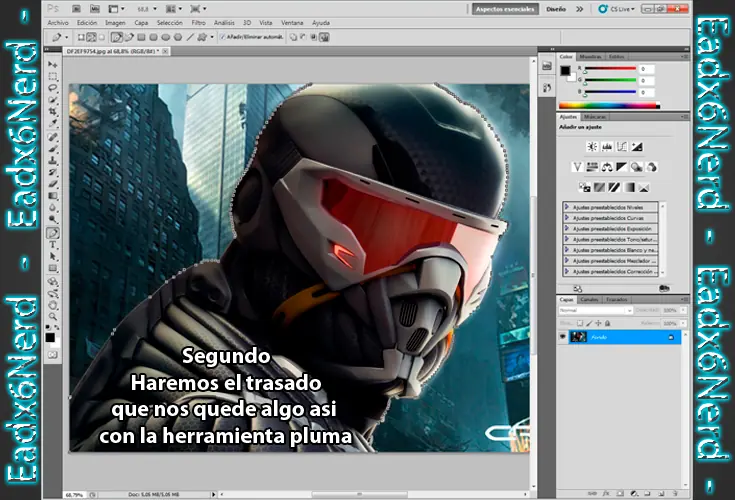Expand Ajustes preestablecidos Curvas
Screen dimensions: 735x500
pyautogui.click(x=567, y=217)
